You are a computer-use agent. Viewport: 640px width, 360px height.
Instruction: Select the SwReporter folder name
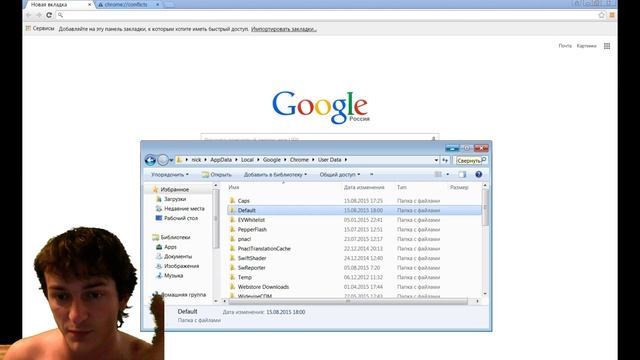(251, 268)
